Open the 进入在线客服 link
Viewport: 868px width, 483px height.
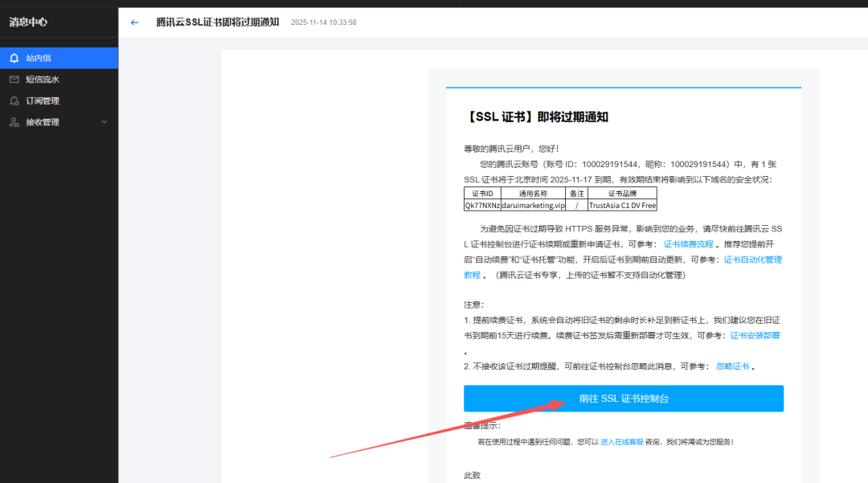[621, 441]
